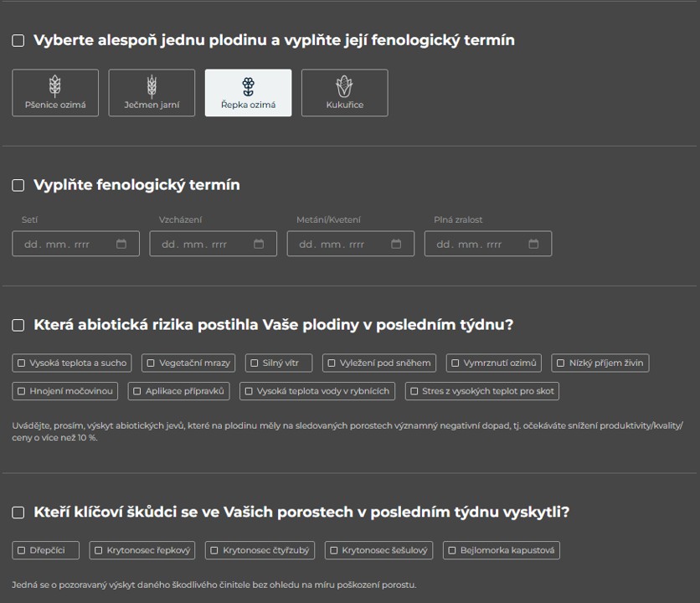Choose the Ječmen jarní crop icon
Screen dimensions: 700x603
152,86
